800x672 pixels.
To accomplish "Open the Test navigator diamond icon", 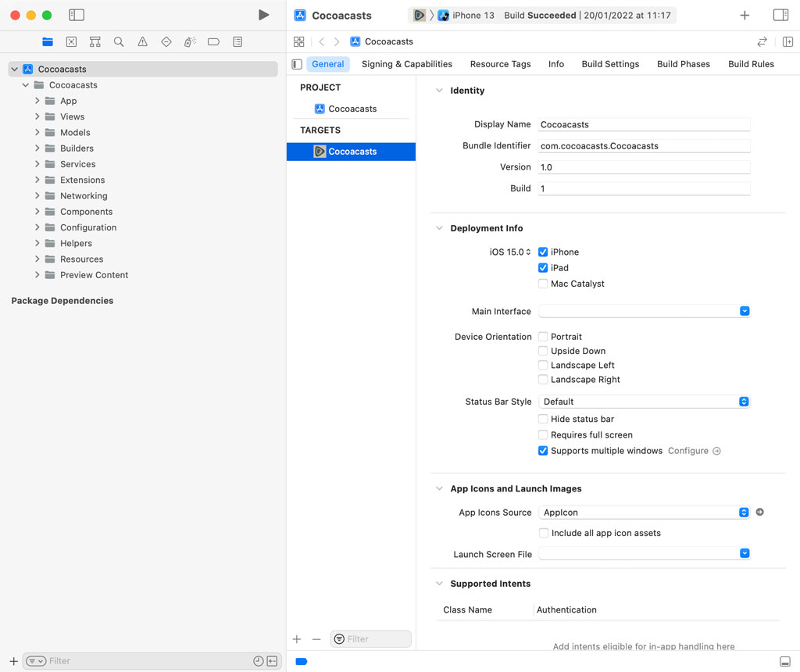I will [x=166, y=42].
